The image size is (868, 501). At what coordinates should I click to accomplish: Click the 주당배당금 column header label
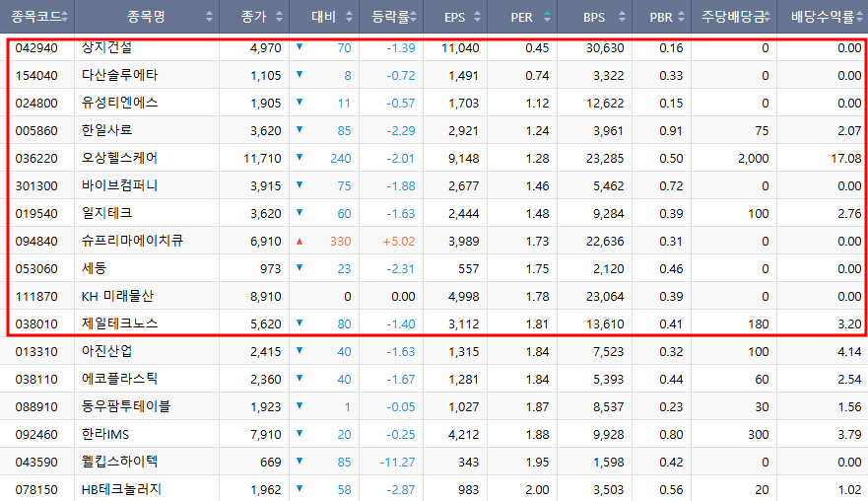click(x=733, y=17)
